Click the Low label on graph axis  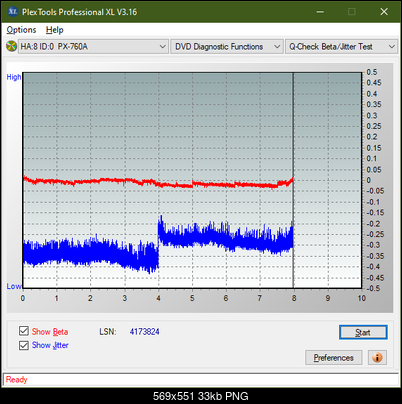(14, 286)
